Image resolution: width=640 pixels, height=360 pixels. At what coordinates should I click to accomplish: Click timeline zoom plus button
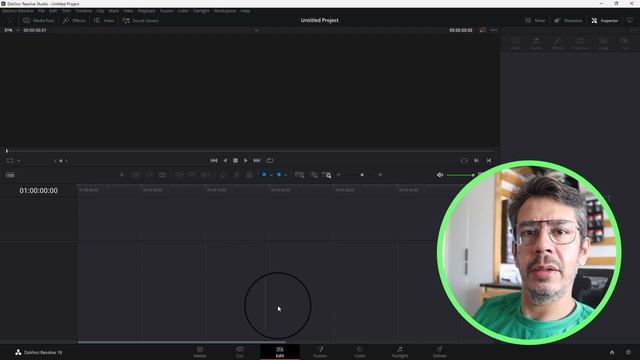pos(380,175)
